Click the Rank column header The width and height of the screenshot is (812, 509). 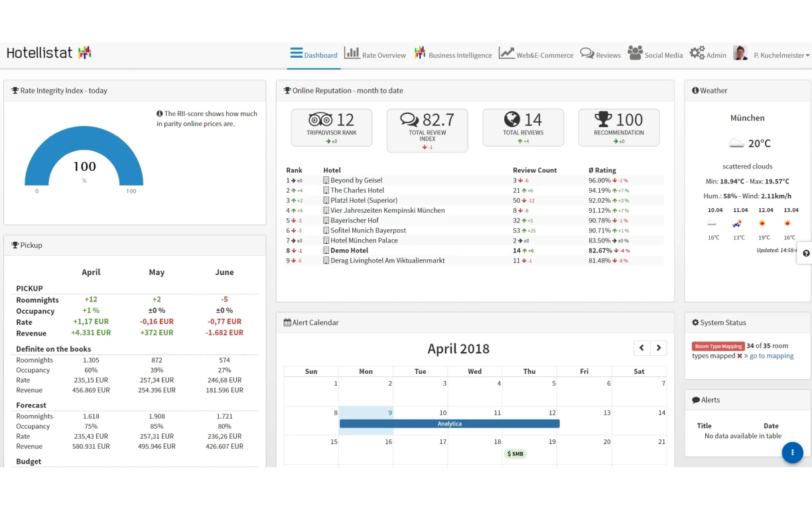(294, 170)
